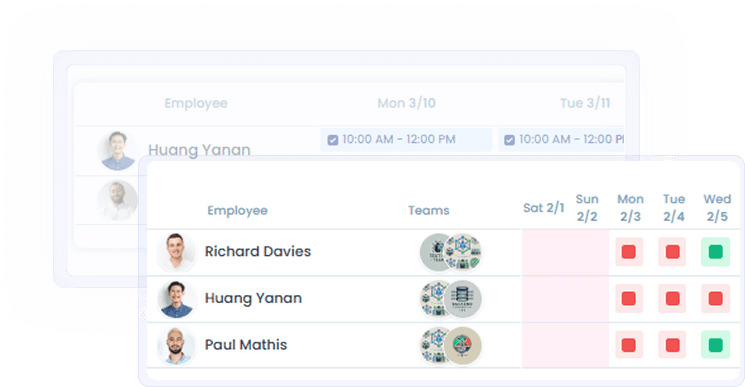Click Richard Davies' first team icon
This screenshot has height=387, width=745.
(436, 252)
